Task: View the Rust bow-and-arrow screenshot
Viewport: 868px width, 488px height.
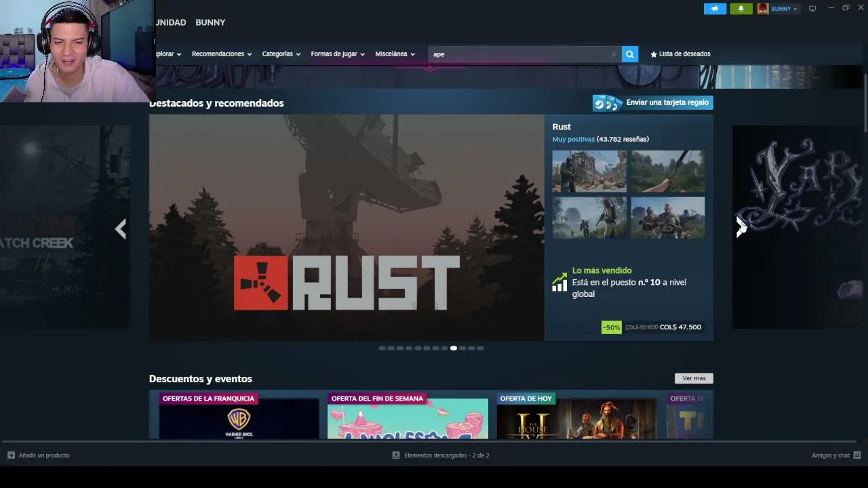Action: pos(668,171)
